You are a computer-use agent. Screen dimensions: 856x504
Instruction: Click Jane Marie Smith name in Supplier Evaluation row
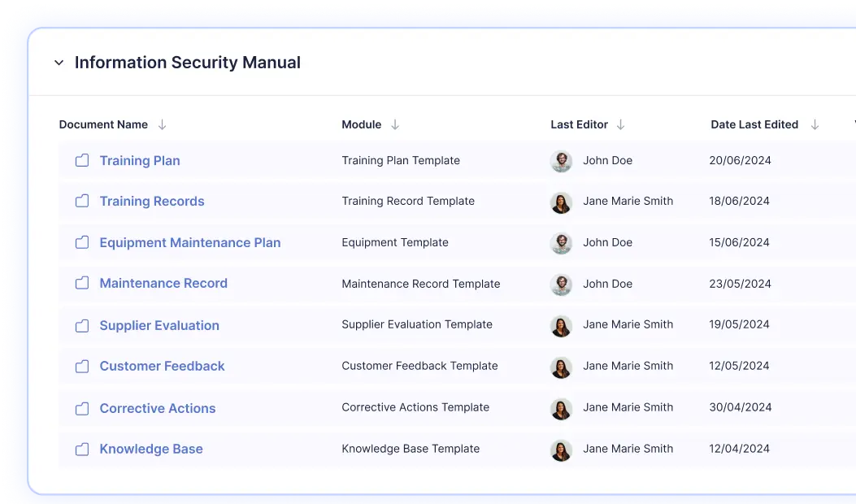click(628, 324)
